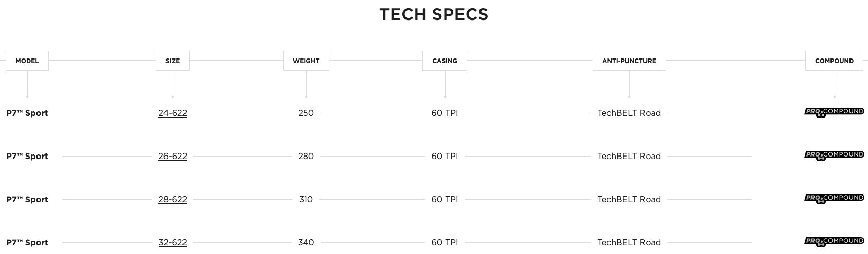
Task: Open the 26-622 size link
Action: (x=173, y=156)
